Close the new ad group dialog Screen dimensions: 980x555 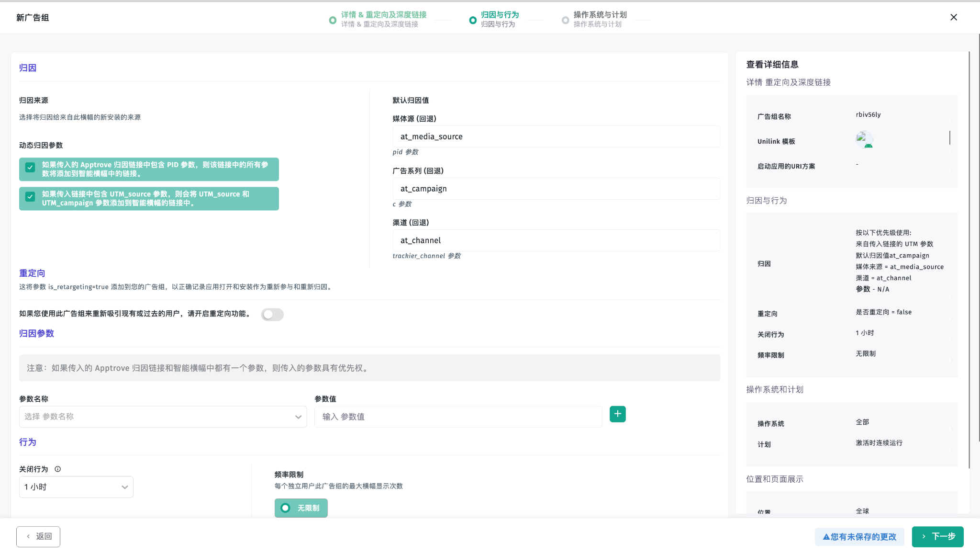[953, 17]
